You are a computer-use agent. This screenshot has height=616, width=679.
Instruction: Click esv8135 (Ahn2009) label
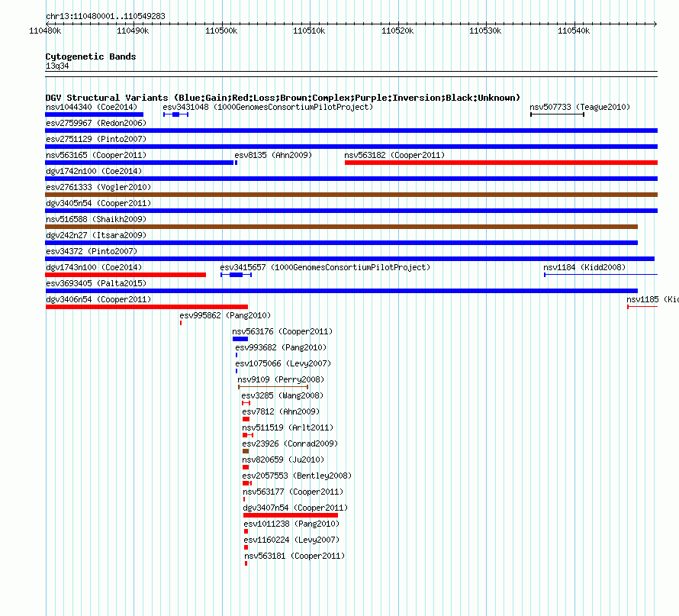click(273, 155)
